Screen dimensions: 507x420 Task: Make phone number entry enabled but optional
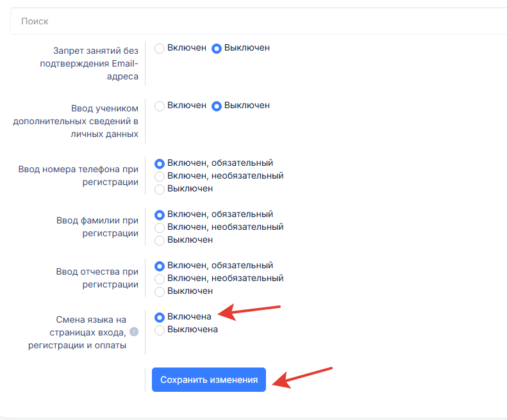[x=160, y=176]
